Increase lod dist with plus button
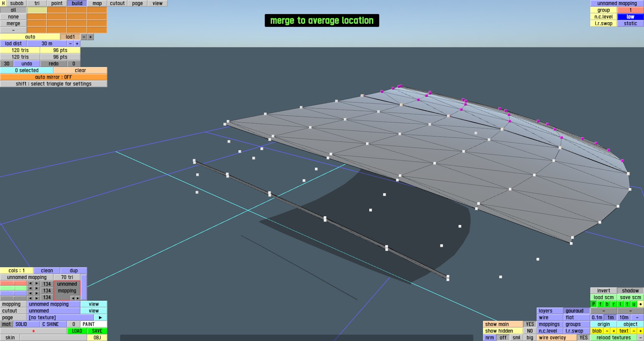 [77, 44]
